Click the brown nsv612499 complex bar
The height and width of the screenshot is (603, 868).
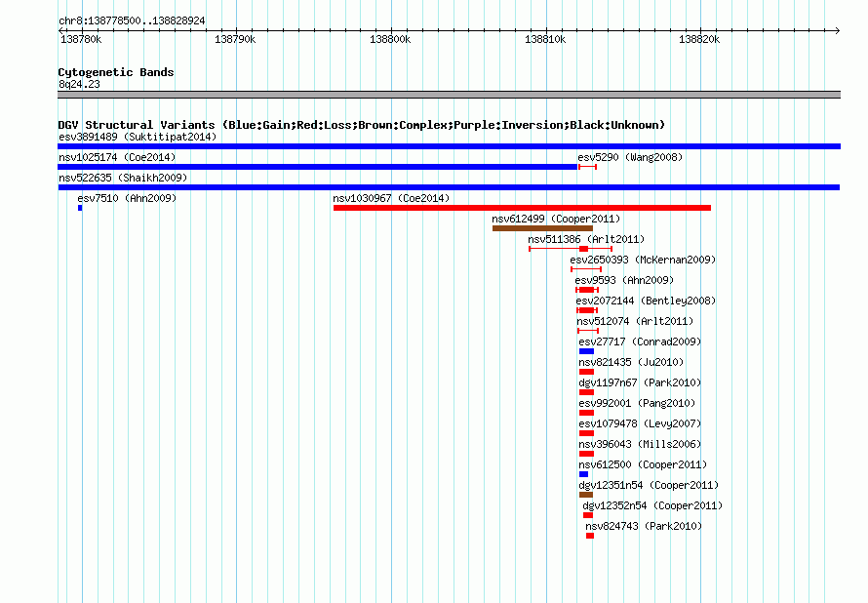click(542, 228)
